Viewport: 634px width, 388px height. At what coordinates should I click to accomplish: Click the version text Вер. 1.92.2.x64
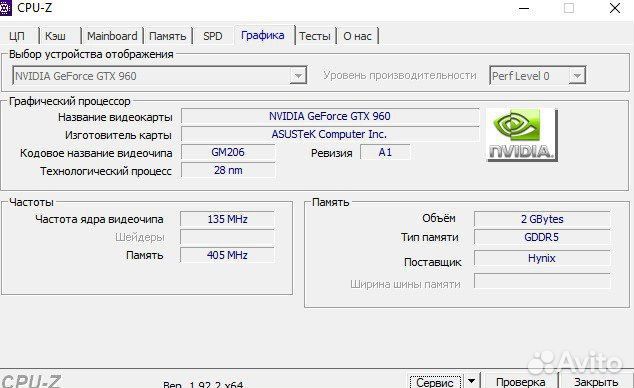tap(203, 384)
